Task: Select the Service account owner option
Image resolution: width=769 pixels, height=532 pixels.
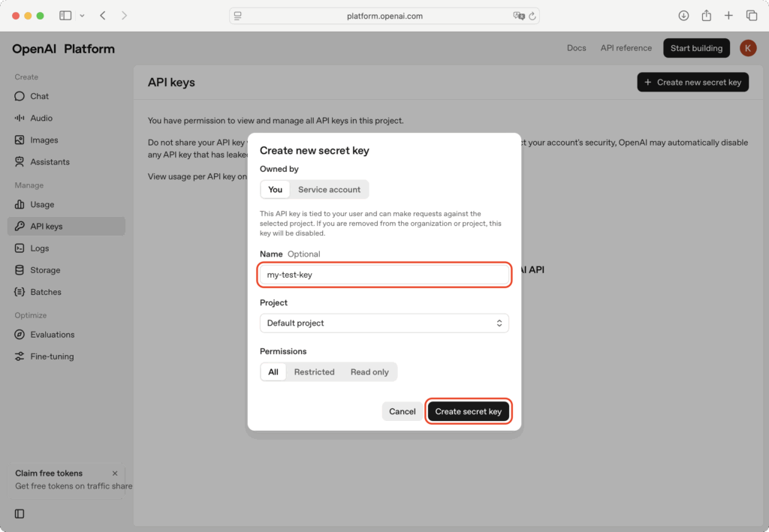Action: pyautogui.click(x=329, y=190)
